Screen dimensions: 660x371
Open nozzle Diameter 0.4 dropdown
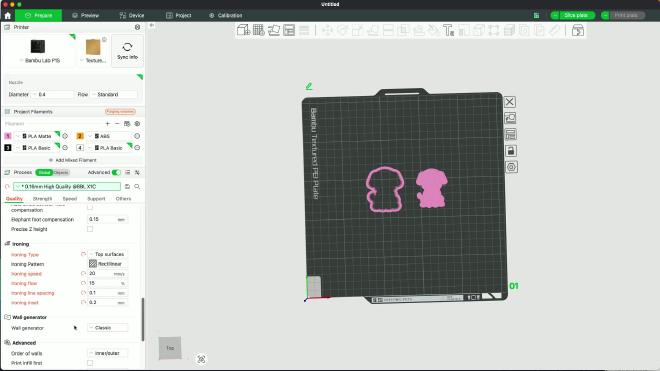coord(53,95)
